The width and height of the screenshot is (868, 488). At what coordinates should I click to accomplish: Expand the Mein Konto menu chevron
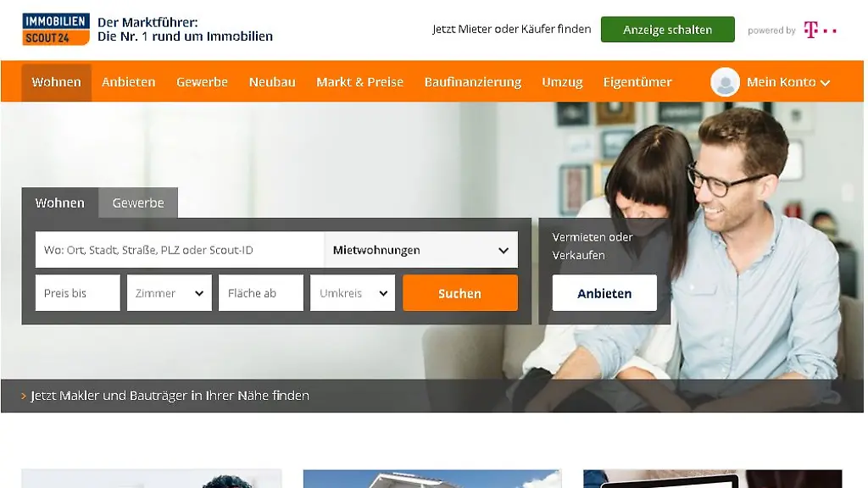tap(826, 83)
